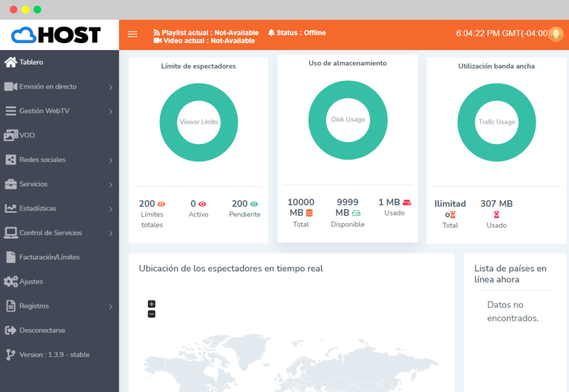The height and width of the screenshot is (392, 569).
Task: Click the world map of viewers
Action: [x=291, y=363]
